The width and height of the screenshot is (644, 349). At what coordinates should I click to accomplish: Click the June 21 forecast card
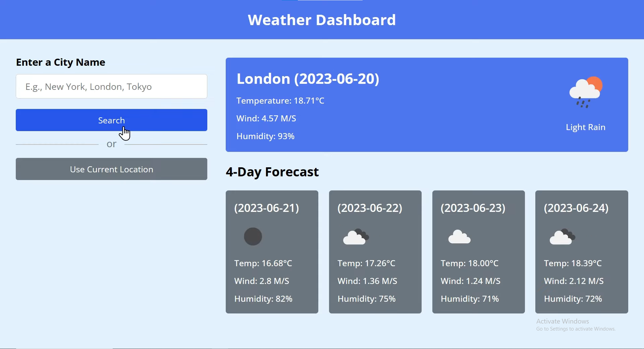[272, 251]
